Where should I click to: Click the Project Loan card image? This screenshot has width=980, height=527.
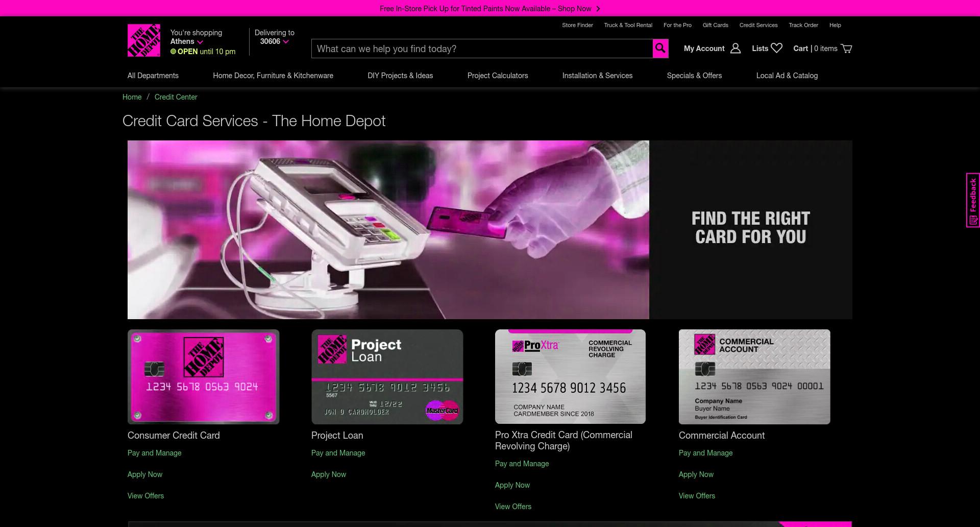387,377
